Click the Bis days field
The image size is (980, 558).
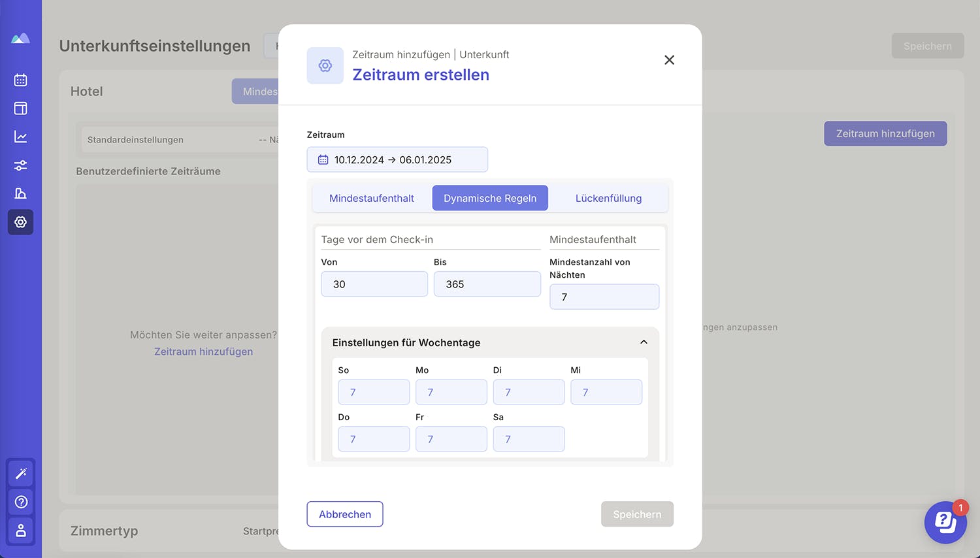point(487,284)
